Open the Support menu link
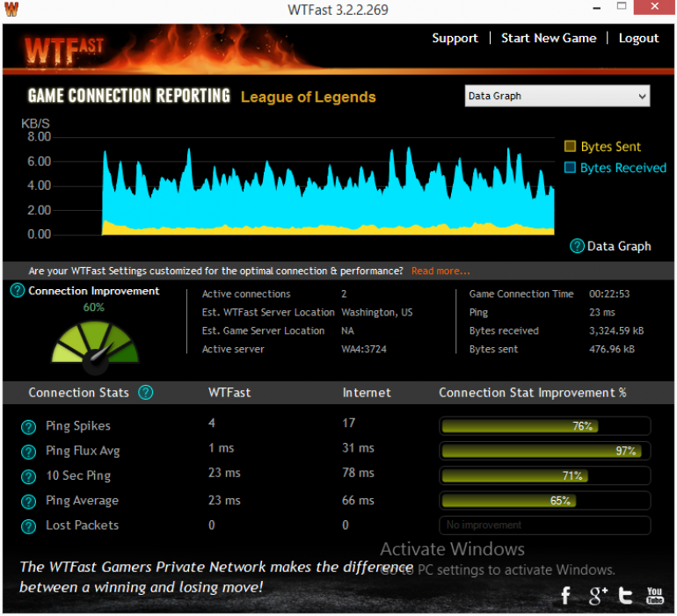The width and height of the screenshot is (677, 616). pos(455,38)
